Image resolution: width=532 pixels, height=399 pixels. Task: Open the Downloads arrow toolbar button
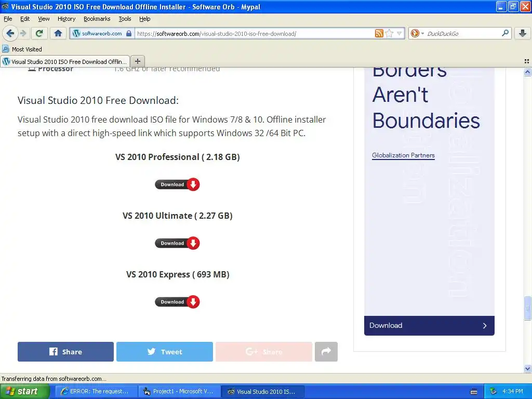click(x=523, y=33)
